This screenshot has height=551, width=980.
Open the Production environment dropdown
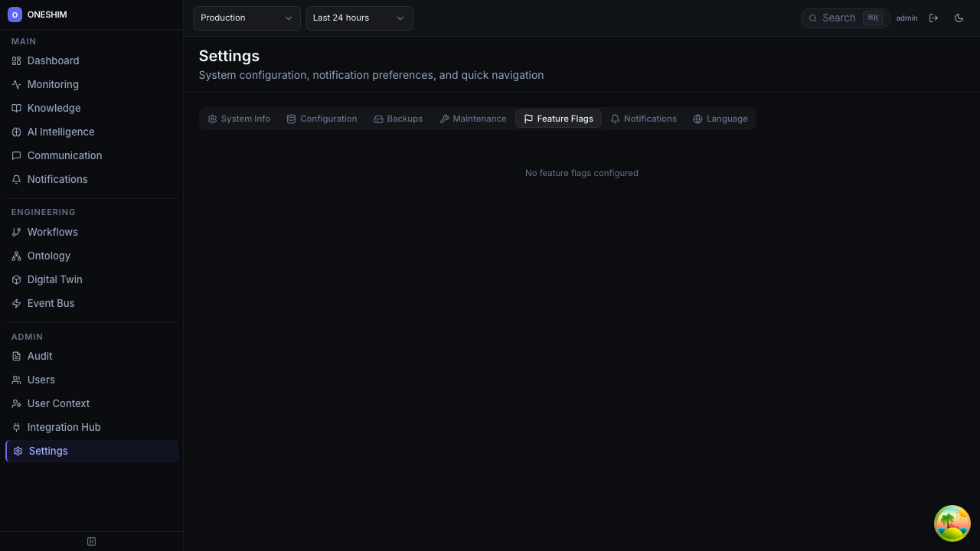coord(247,18)
